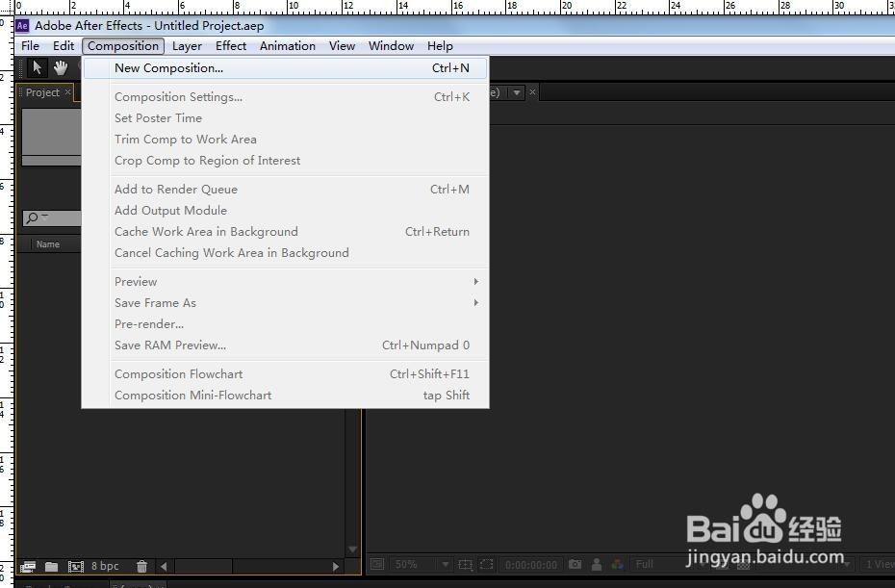Open the Effect menu

point(231,45)
